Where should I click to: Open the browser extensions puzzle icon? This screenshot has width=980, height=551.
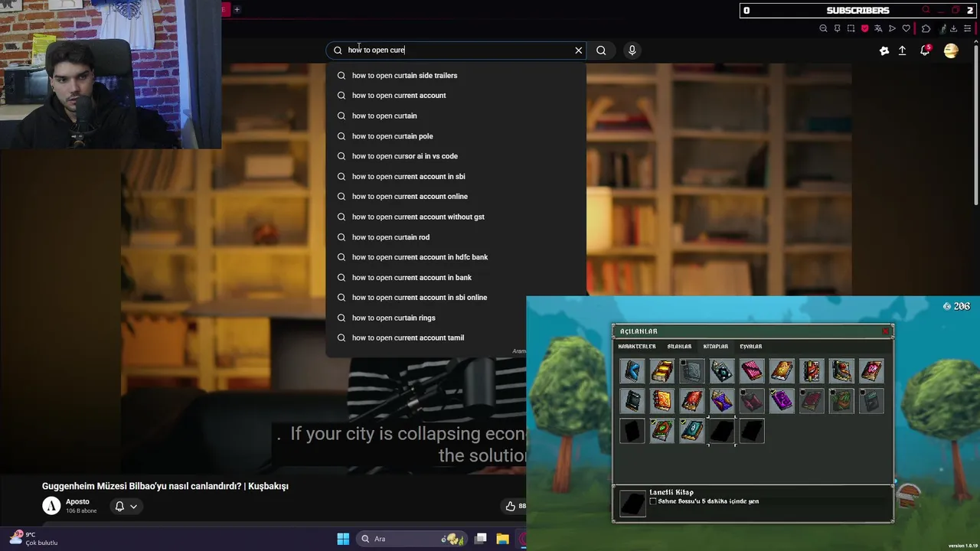(x=926, y=28)
